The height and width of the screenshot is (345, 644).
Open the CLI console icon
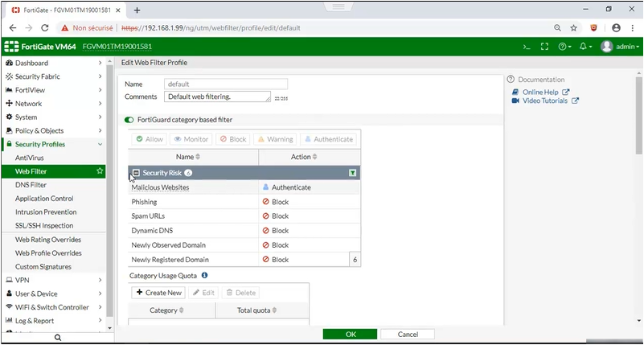coord(527,47)
